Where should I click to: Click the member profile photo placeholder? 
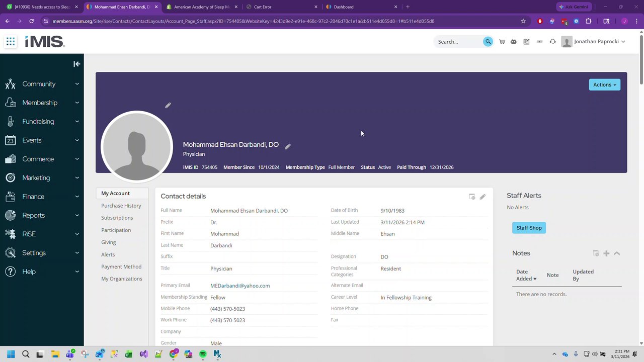coord(137,146)
